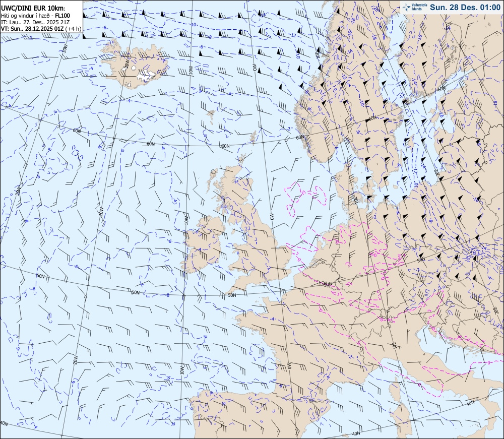Click the "UWC/DINI EUR 10km:" title
The image size is (504, 439).
coord(33,9)
